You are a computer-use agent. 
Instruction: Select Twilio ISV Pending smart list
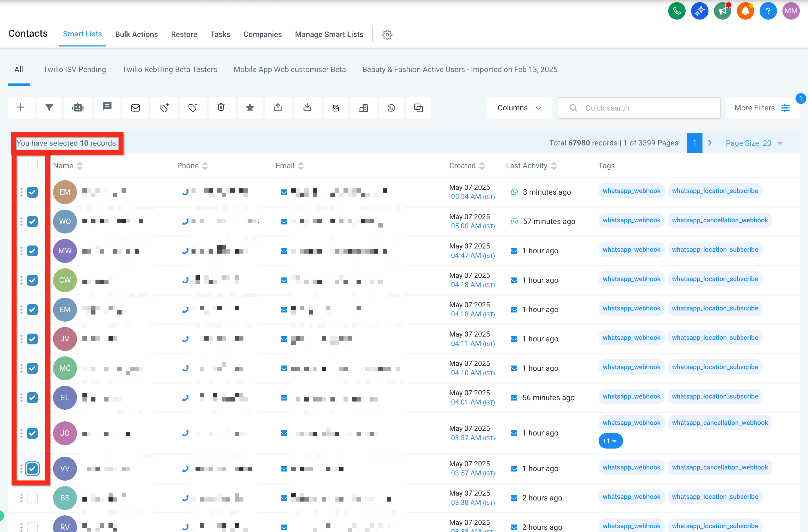pos(74,69)
